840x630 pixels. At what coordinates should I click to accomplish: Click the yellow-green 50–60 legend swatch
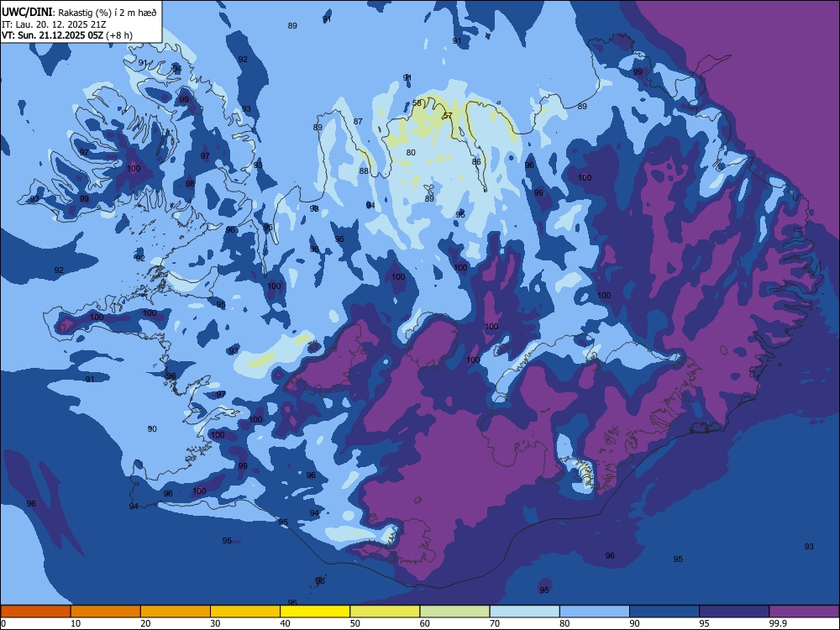pos(385,612)
